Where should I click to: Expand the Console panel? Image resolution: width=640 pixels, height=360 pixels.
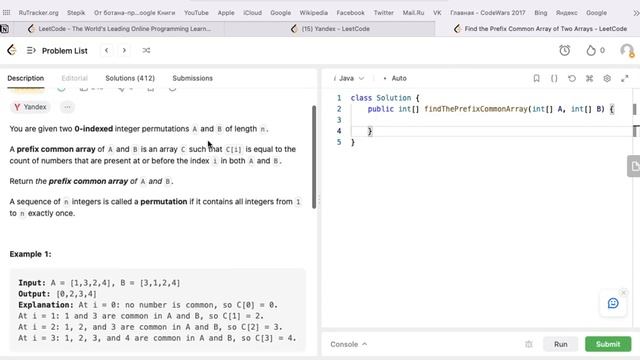349,344
